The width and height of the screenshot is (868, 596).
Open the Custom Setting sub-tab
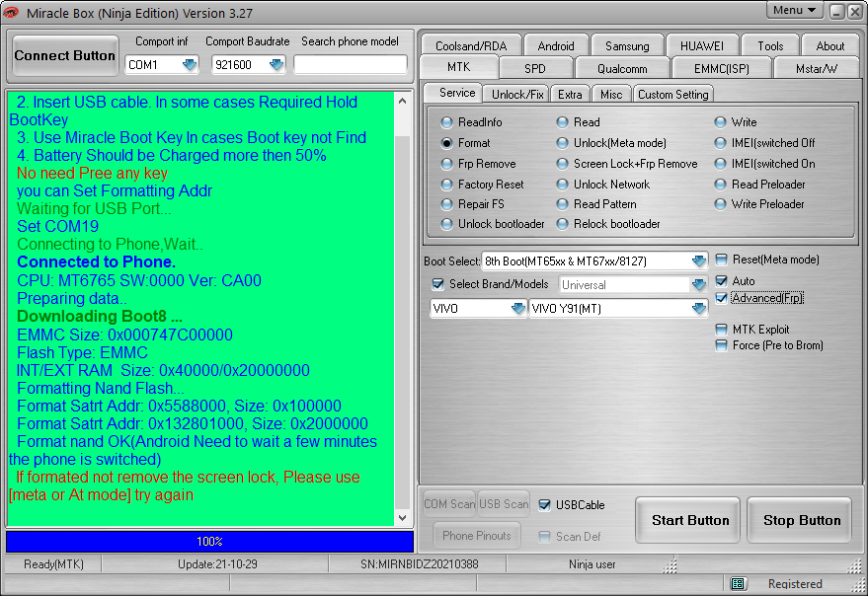pyautogui.click(x=673, y=94)
